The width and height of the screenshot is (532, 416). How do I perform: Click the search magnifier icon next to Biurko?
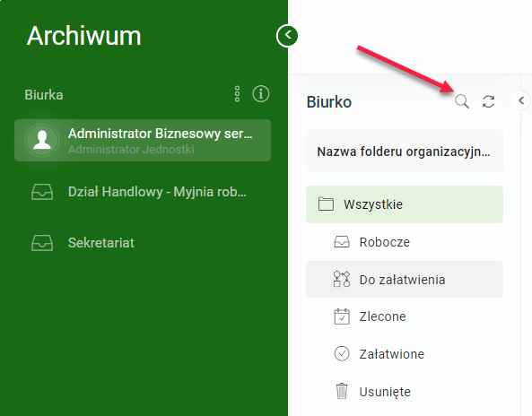point(462,101)
